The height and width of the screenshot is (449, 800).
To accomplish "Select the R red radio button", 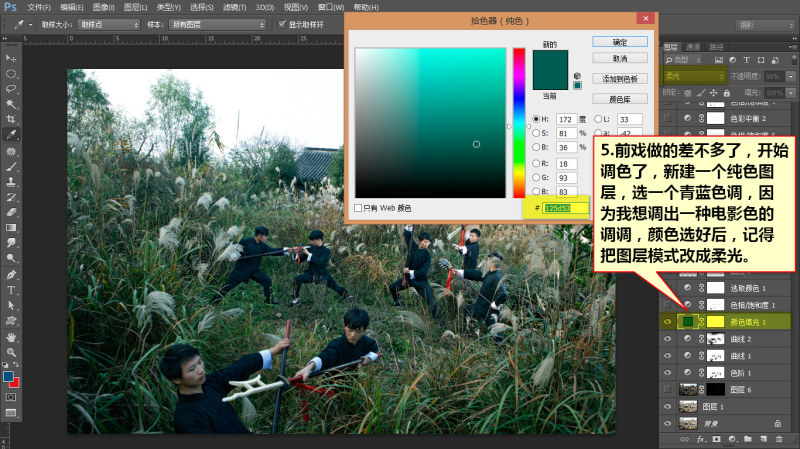I will pos(536,163).
